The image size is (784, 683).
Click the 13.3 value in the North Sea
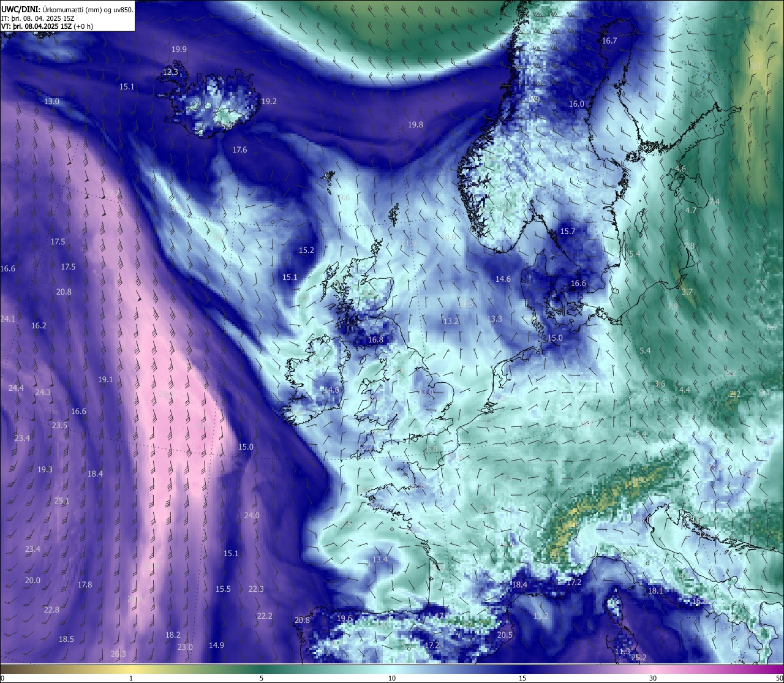tap(494, 319)
